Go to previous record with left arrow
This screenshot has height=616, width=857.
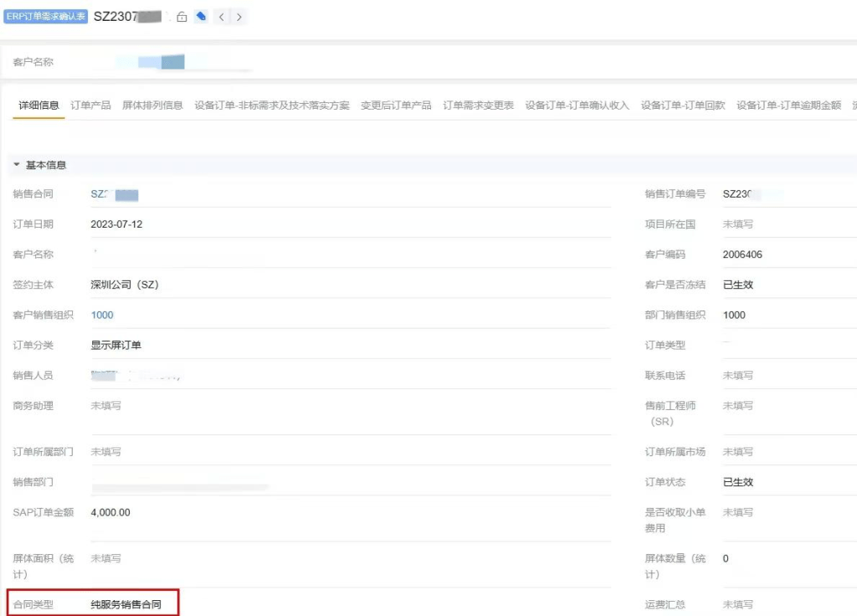click(x=221, y=17)
